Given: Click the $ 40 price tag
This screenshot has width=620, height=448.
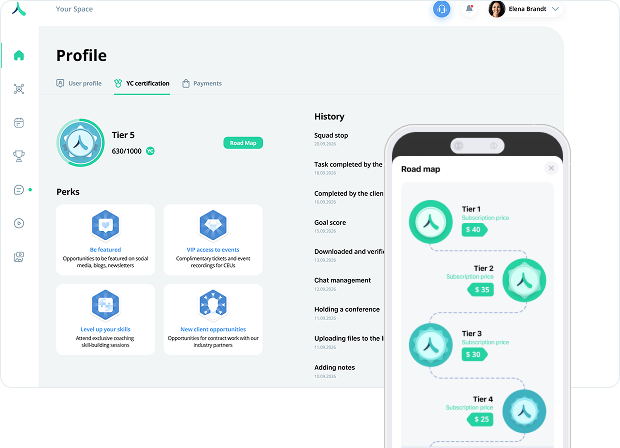Looking at the screenshot, I should 474,230.
